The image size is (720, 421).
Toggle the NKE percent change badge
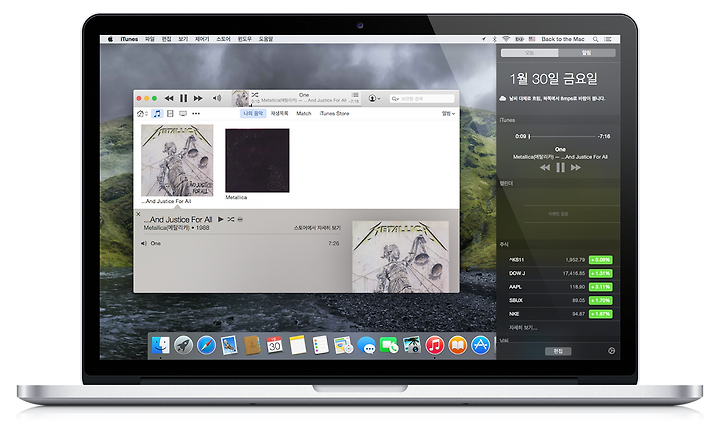(601, 314)
